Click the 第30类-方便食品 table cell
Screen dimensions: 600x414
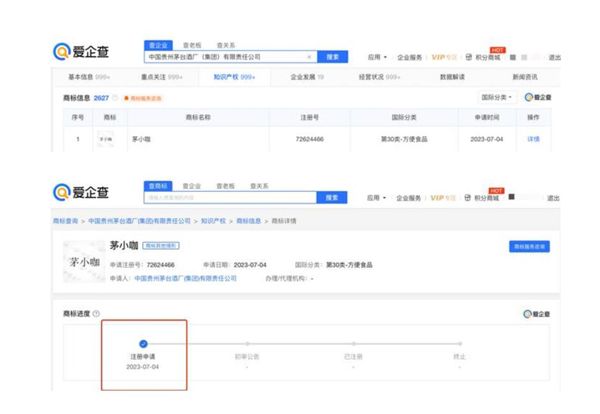(404, 139)
